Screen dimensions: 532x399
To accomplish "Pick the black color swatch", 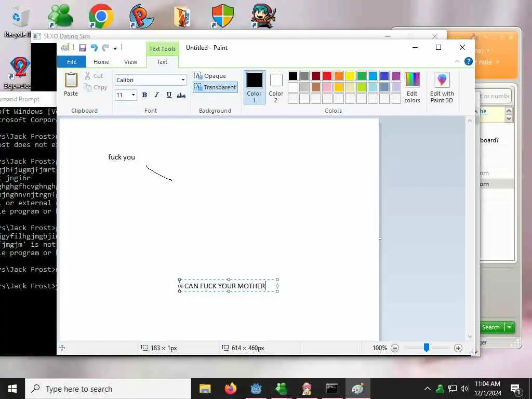I will 293,76.
